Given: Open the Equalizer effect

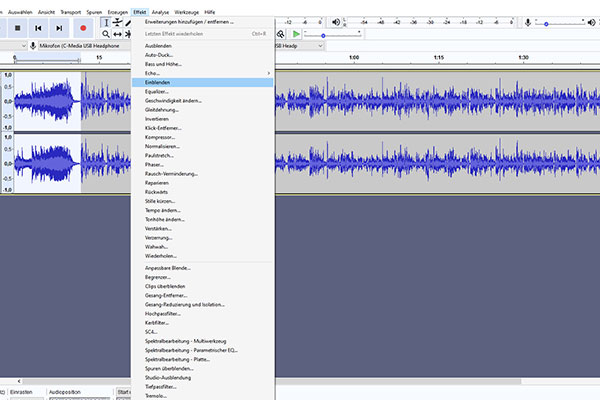Looking at the screenshot, I should point(202,91).
